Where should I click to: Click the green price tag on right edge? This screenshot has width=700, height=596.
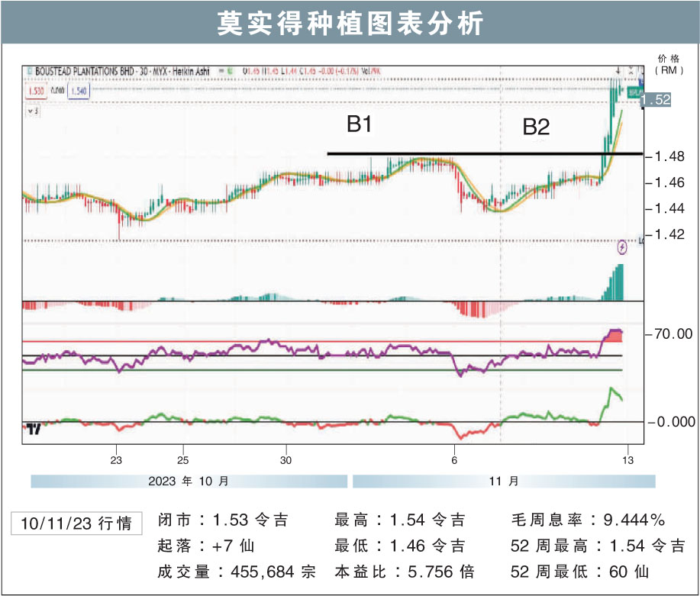coord(633,92)
